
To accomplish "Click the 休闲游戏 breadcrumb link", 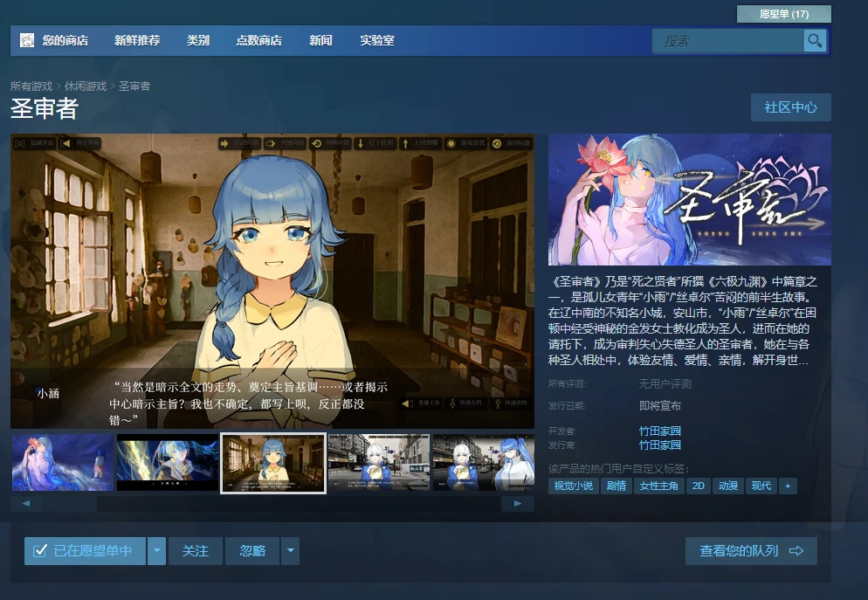I will 86,86.
